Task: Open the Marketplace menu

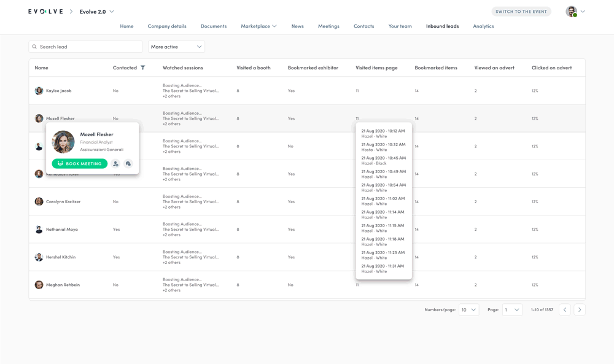Action: tap(258, 26)
